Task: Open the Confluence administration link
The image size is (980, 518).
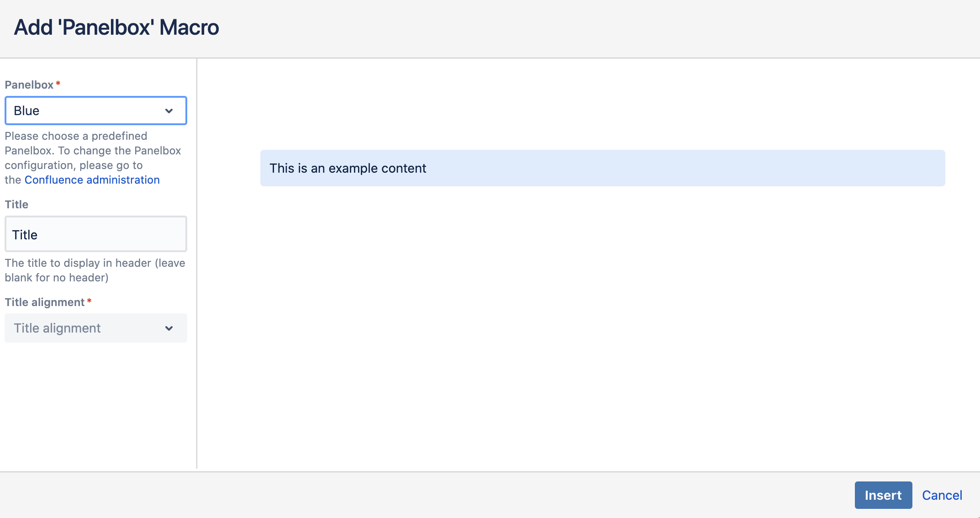Action: click(92, 180)
